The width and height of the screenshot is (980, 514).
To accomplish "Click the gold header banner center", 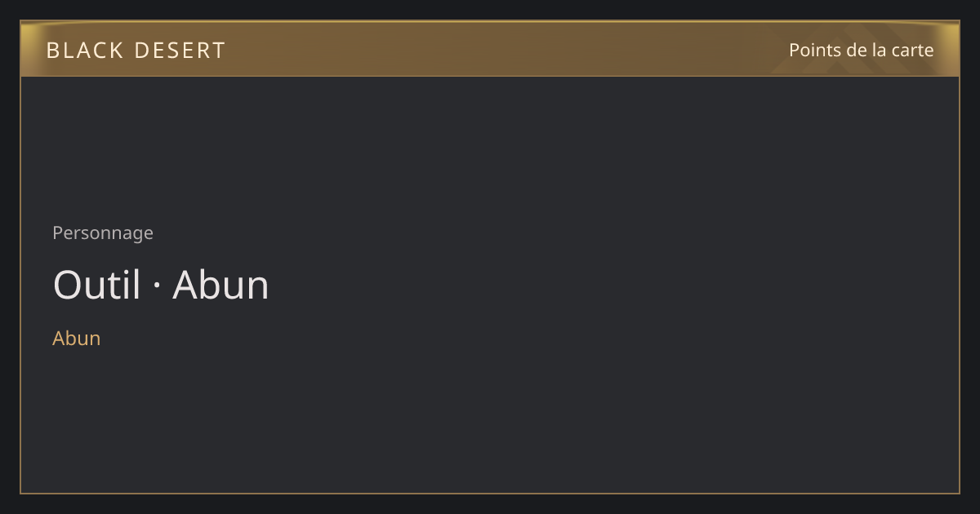I will click(x=490, y=49).
